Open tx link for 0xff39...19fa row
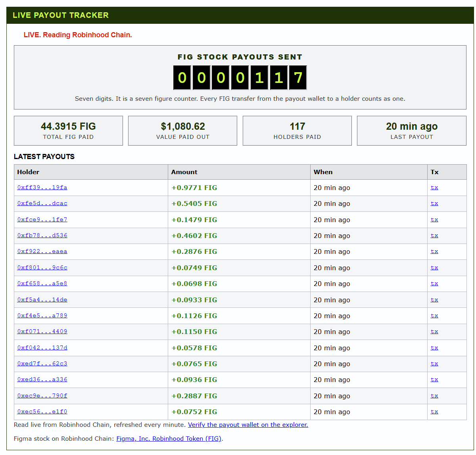Viewport: 476px width, 455px height. pos(434,187)
